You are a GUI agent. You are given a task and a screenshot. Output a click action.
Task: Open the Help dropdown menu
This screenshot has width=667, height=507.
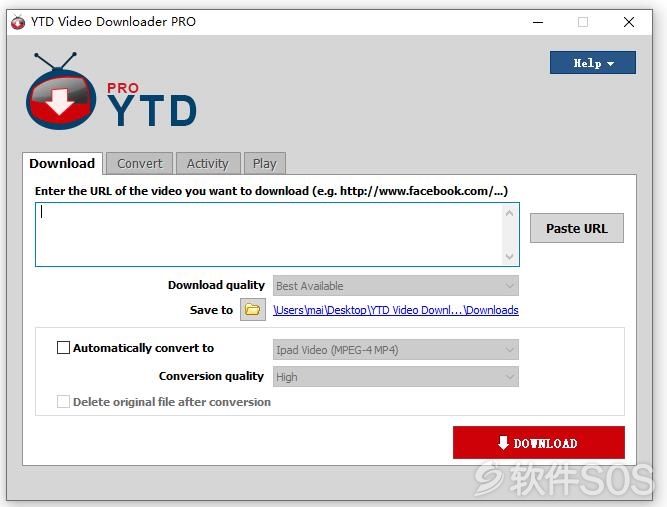point(593,63)
